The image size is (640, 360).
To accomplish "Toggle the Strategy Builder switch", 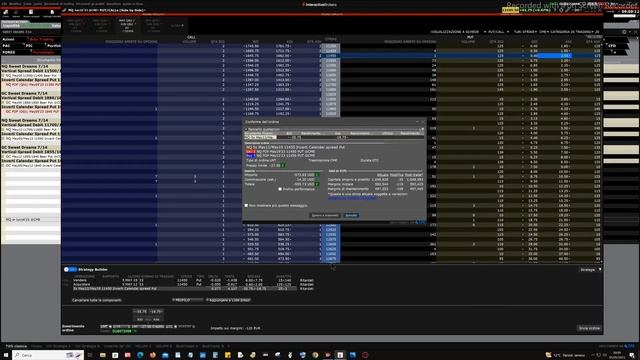I will click(x=70, y=269).
